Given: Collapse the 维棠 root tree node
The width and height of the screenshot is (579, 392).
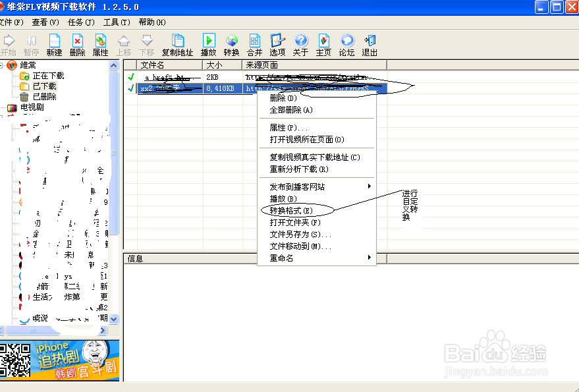Looking at the screenshot, I should 1,65.
